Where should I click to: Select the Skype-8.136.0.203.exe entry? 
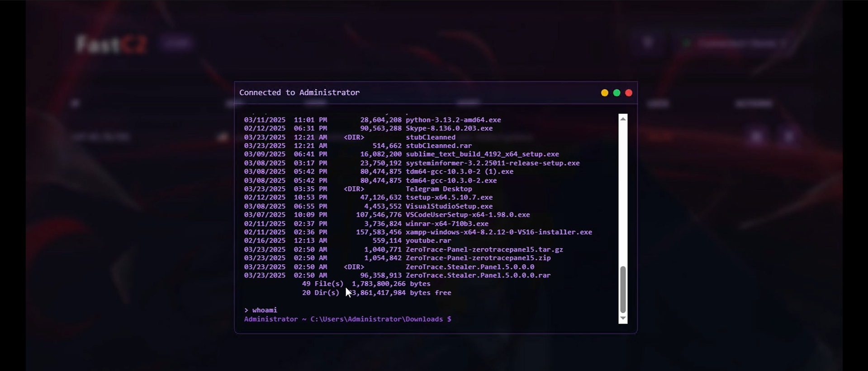pos(368,128)
